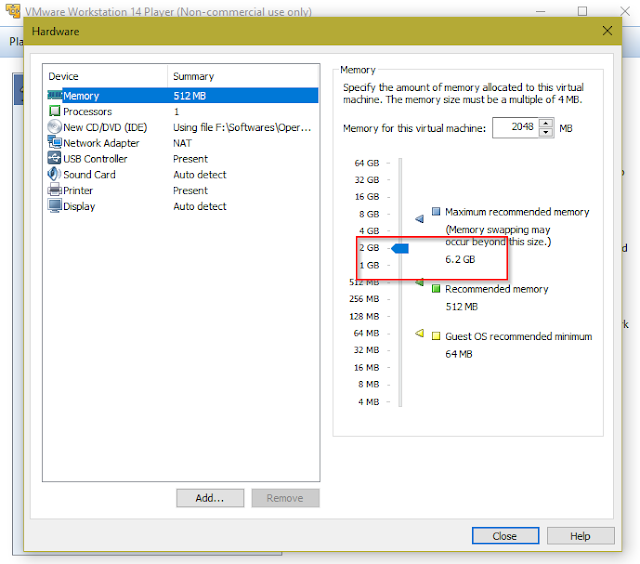Click the blue maximum recommended memory arrow

419,219
